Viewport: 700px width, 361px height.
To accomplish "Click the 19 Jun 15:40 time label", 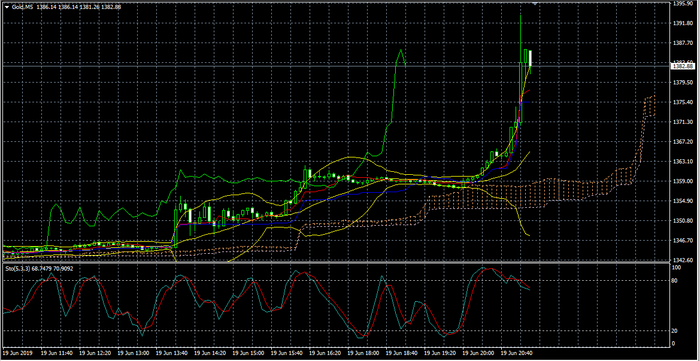I will [286, 353].
